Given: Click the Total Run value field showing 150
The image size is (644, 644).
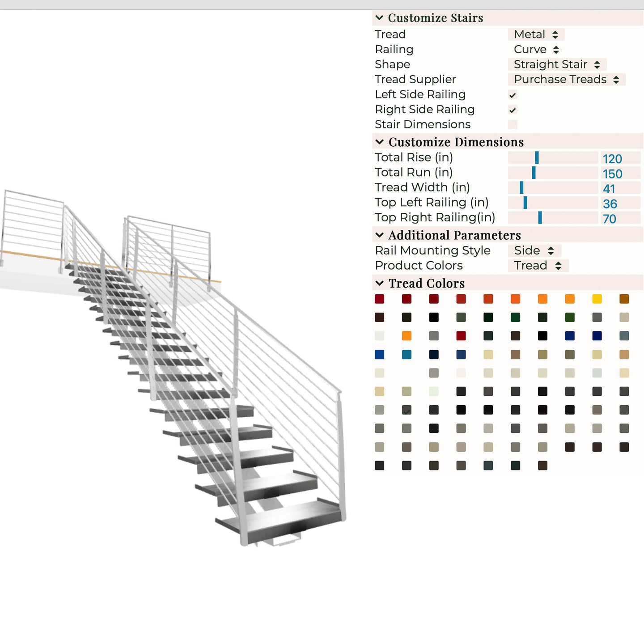Looking at the screenshot, I should click(620, 174).
